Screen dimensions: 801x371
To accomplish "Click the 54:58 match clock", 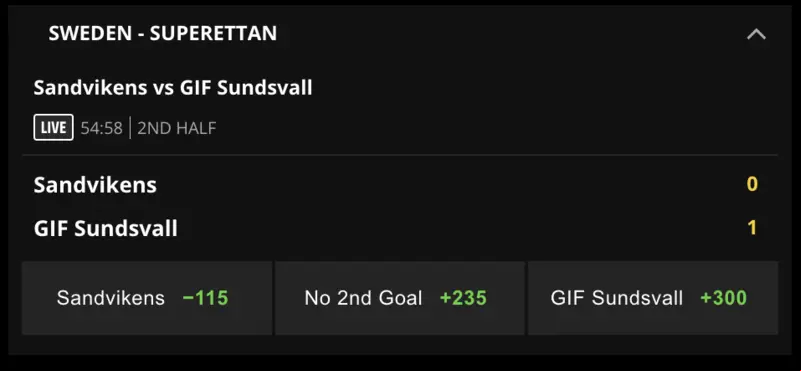I will (x=102, y=128).
